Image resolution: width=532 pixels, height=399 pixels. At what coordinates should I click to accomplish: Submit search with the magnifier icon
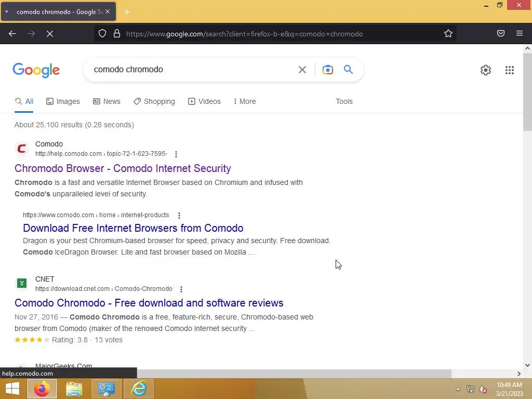(349, 70)
